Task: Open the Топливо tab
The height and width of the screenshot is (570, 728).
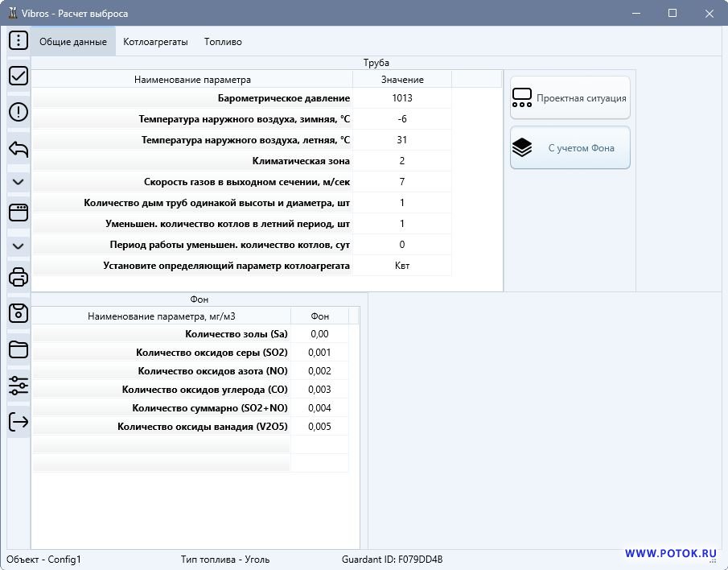Action: pyautogui.click(x=223, y=42)
